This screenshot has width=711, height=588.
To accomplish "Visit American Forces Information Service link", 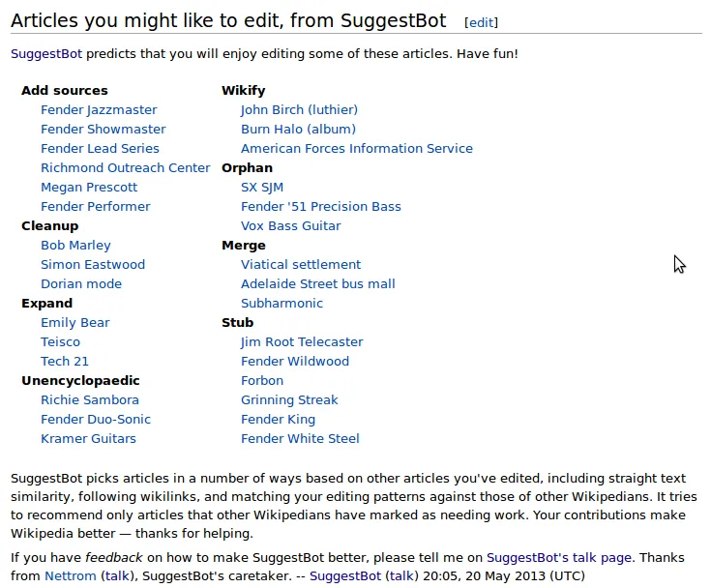I will coord(357,149).
